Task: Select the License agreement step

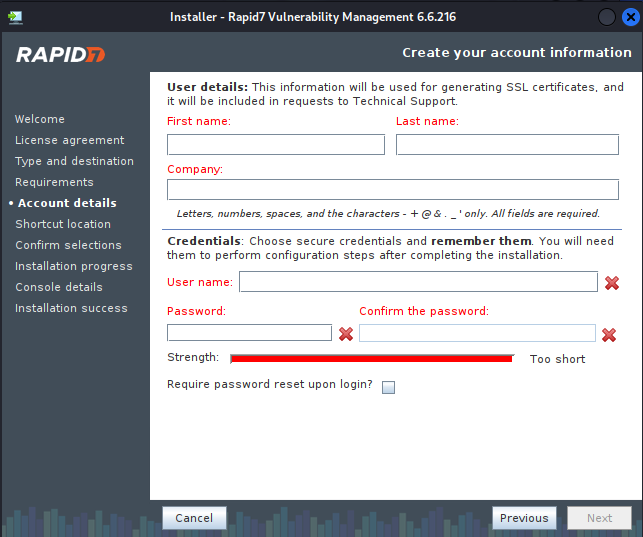Action: 69,140
